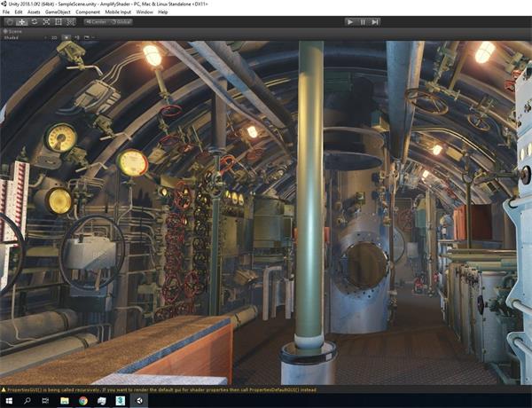Screen dimensions: 532x408
Task: Open the Mobile Input menu
Action: (x=119, y=12)
